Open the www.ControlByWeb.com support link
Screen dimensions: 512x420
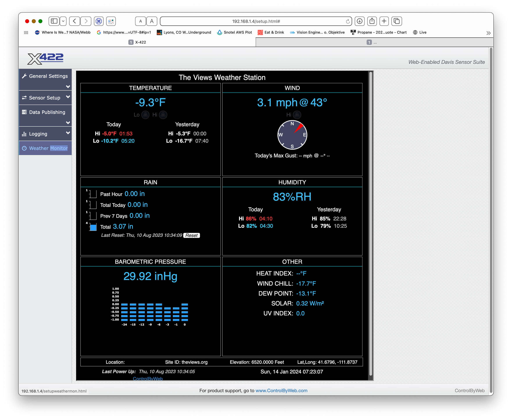pos(281,390)
